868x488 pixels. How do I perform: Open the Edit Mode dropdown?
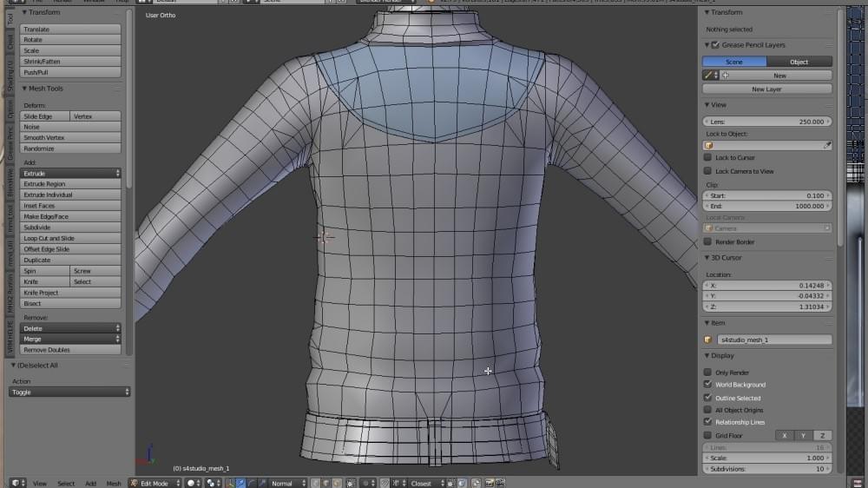[155, 483]
